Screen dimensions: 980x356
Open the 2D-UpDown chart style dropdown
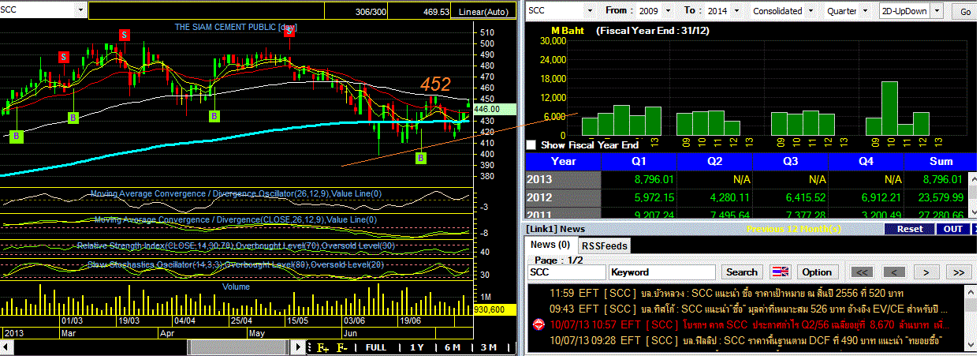pyautogui.click(x=937, y=11)
